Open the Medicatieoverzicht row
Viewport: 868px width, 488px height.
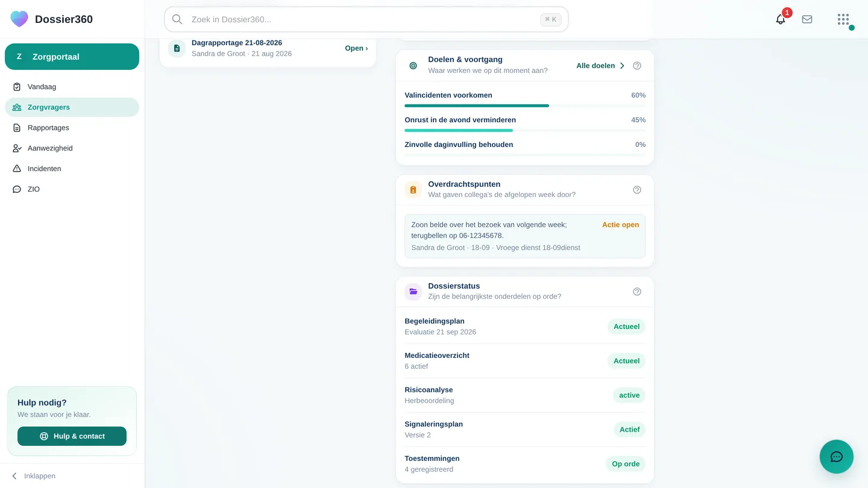[525, 361]
